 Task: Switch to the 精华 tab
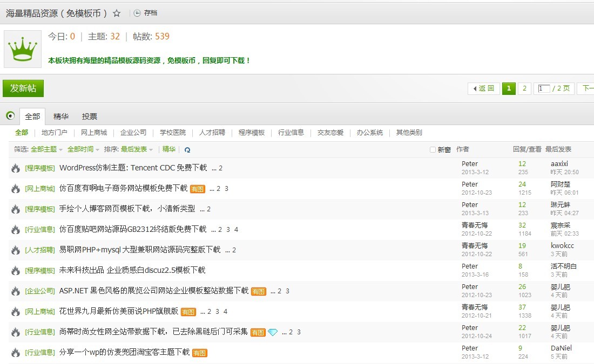pos(61,116)
